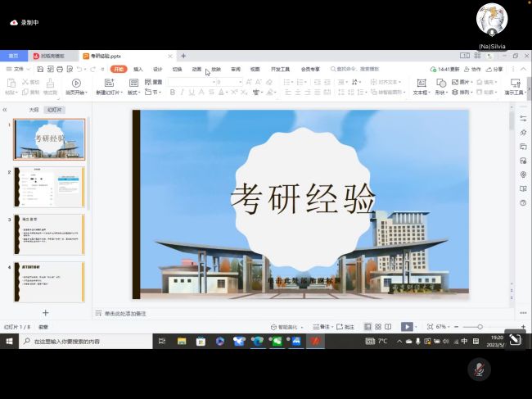Click the 协作 collaborate button
The image size is (532, 399).
[x=473, y=70]
